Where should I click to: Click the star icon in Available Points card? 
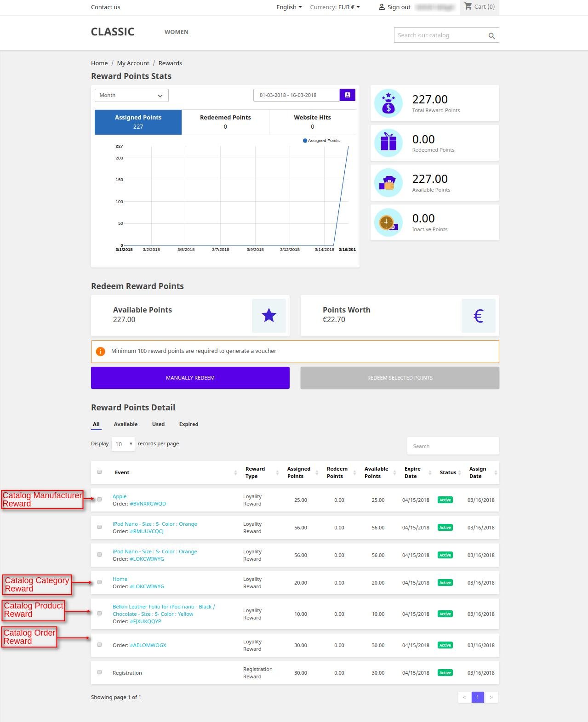tap(269, 316)
